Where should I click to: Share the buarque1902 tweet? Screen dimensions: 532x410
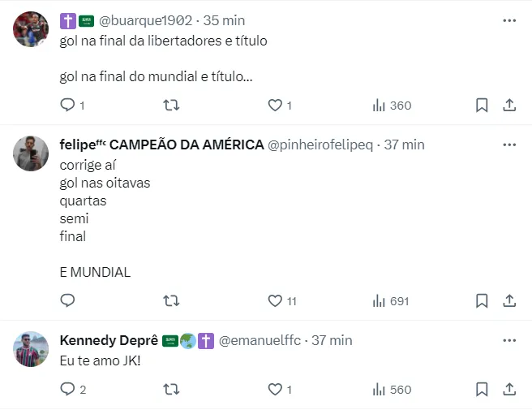(x=509, y=106)
